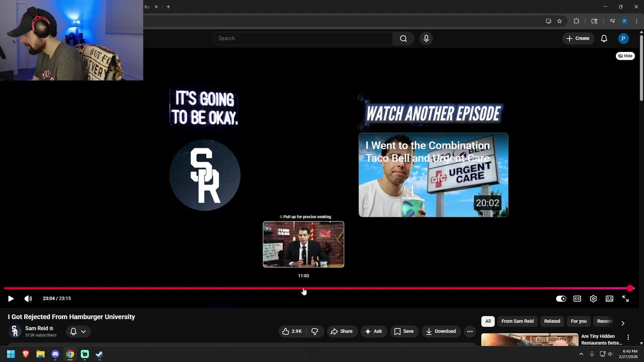Toggle the autoplay switch in player
Screen dimensions: 644x362
pos(561,299)
